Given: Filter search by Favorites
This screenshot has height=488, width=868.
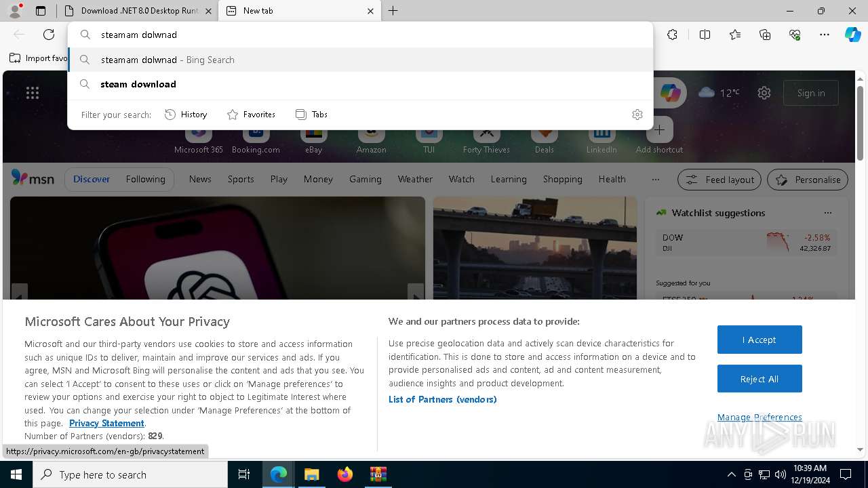Looking at the screenshot, I should [251, 115].
